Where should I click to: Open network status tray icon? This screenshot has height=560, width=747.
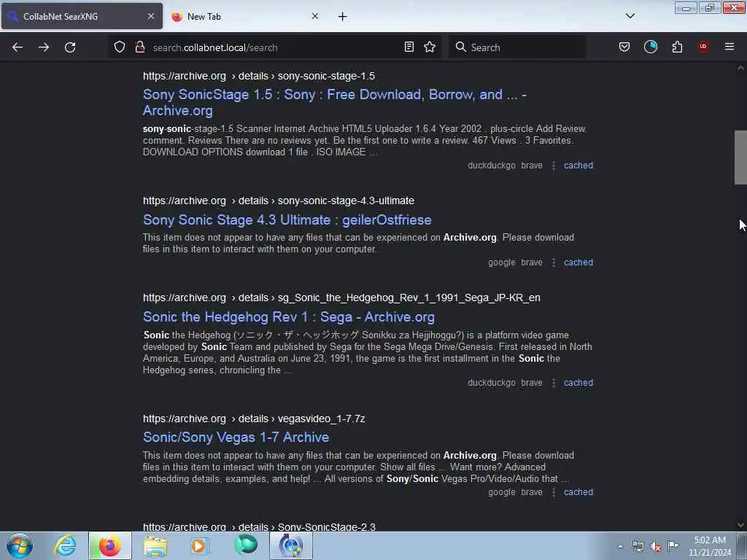pos(638,546)
